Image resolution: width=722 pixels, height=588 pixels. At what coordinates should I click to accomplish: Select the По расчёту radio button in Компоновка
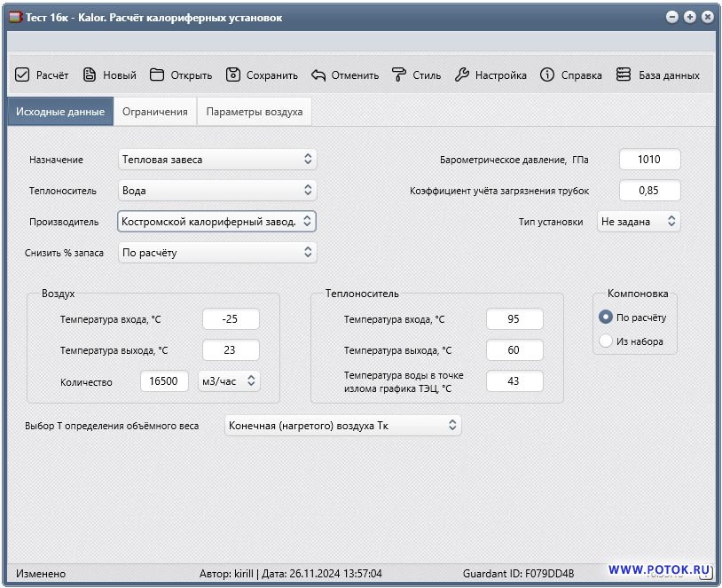tap(607, 317)
